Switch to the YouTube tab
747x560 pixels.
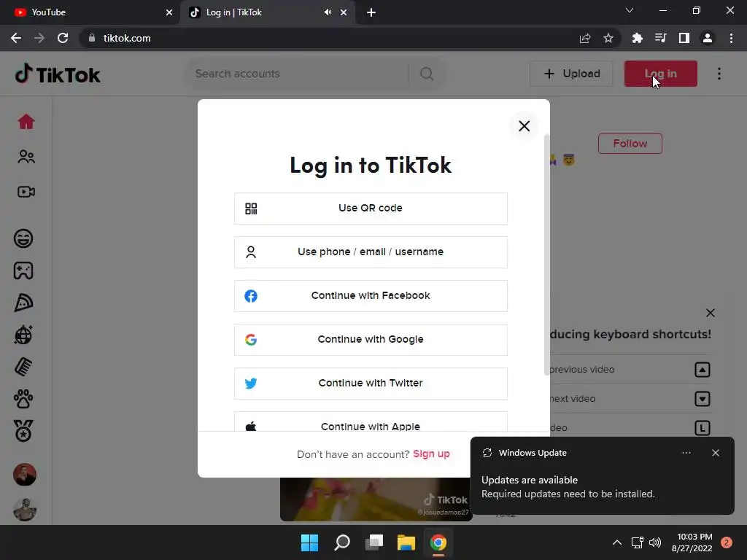pos(90,12)
